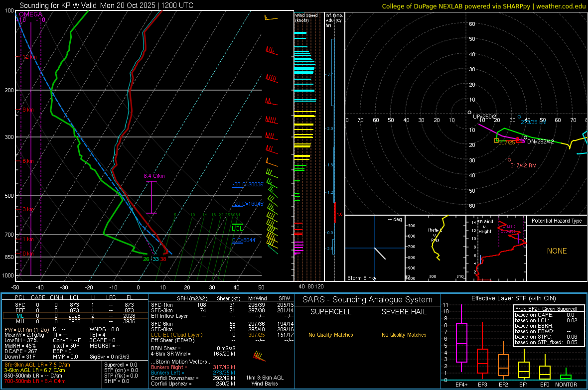Click the Supercell = 0.0 index
588x390 pixels.
click(121, 365)
